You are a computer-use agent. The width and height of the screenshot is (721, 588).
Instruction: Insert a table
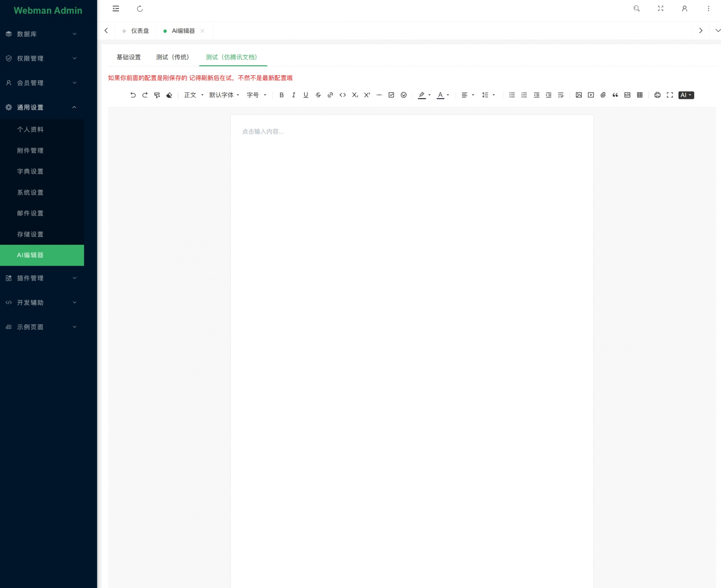pos(640,95)
